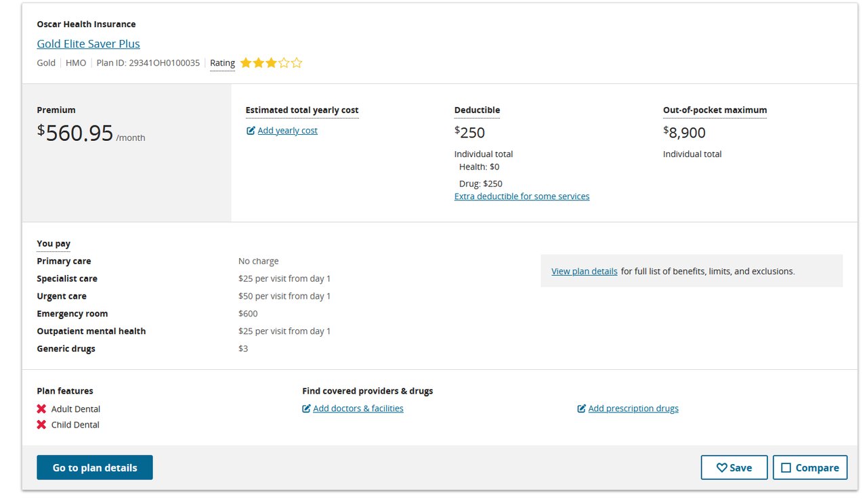This screenshot has height=504, width=867.
Task: Click the red X icon beside Child Dental
Action: tap(41, 425)
